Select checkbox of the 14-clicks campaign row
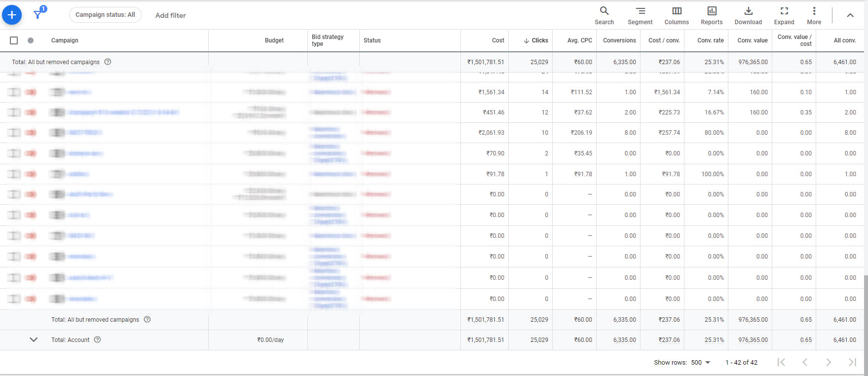The image size is (868, 376). (14, 92)
